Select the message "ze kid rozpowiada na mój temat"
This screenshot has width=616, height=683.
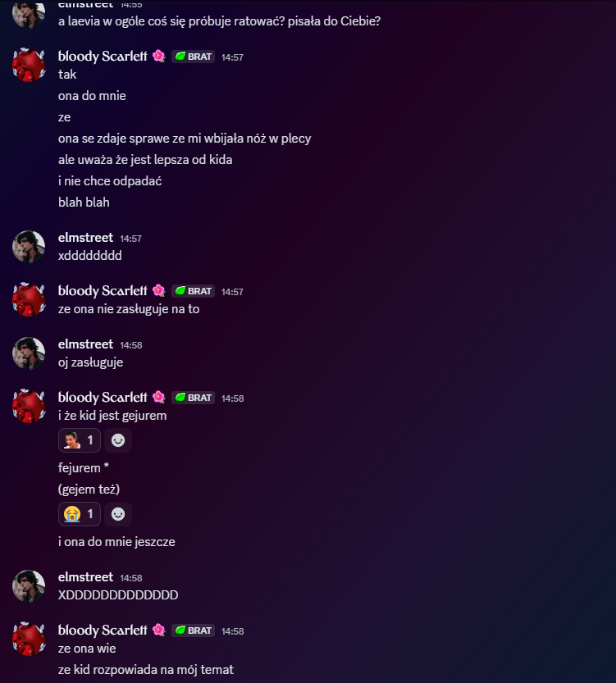pyautogui.click(x=146, y=670)
